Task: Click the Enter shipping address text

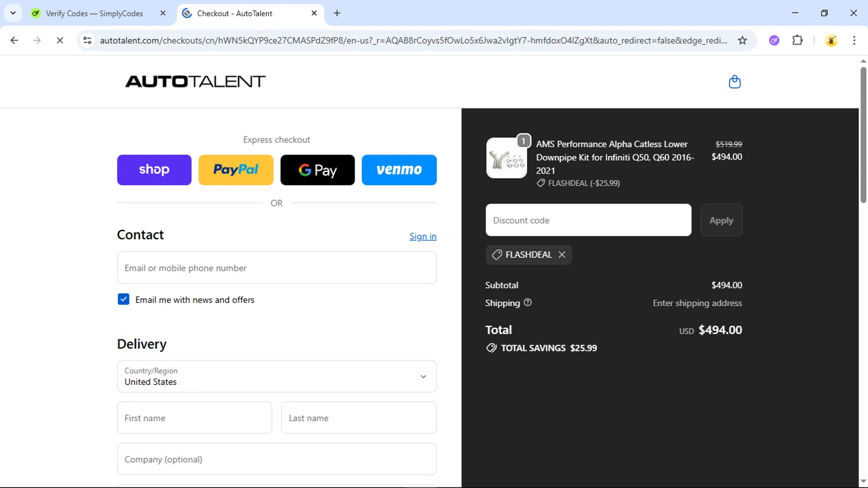Action: coord(697,303)
